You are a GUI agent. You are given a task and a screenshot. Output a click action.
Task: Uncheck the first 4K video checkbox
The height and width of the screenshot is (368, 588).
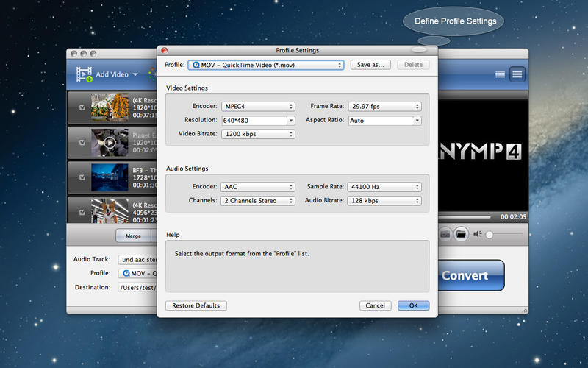(82, 107)
